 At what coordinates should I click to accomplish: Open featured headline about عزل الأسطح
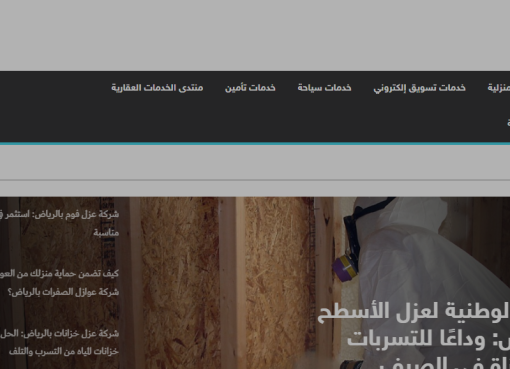click(413, 335)
